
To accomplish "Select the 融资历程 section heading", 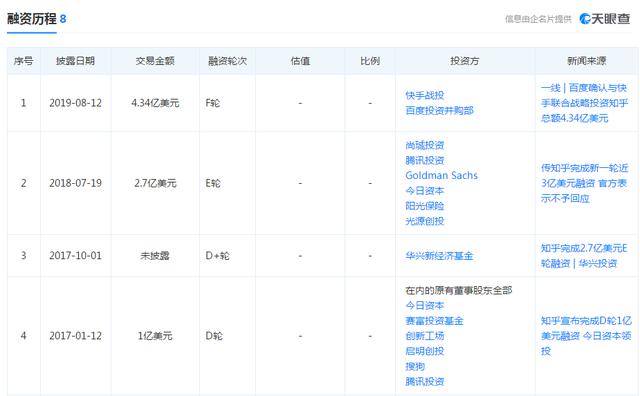I will click(32, 19).
